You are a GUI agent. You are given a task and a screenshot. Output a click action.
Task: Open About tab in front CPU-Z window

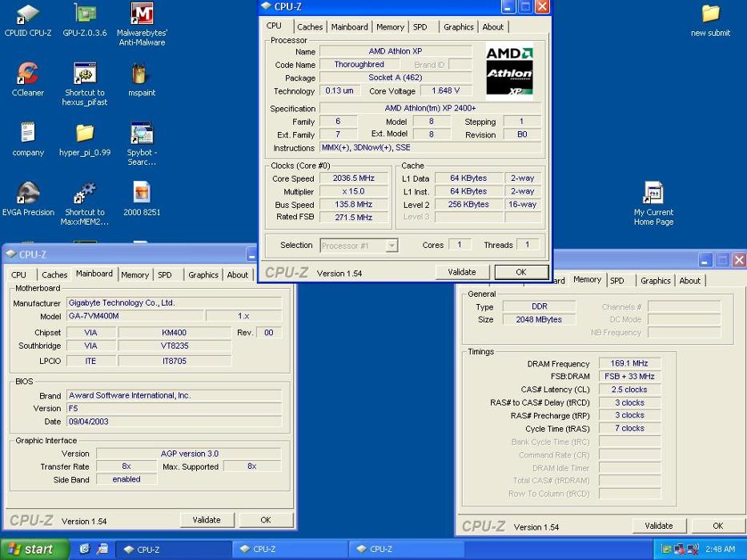(492, 27)
